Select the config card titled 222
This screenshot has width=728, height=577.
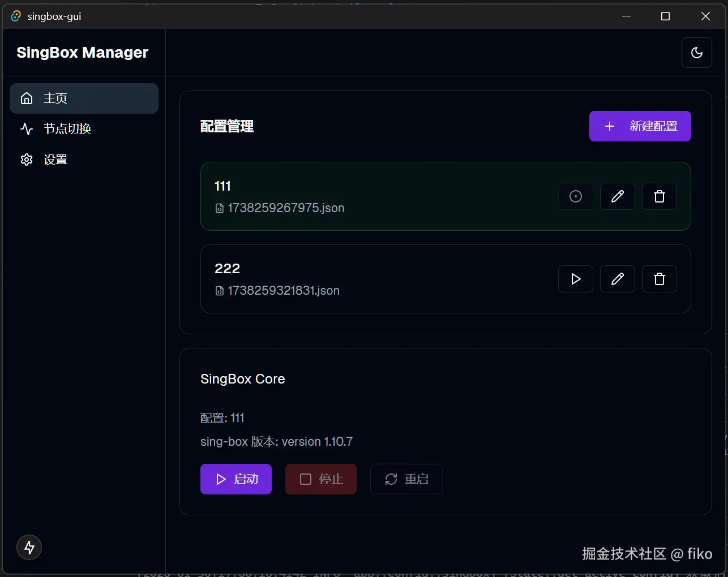[446, 279]
